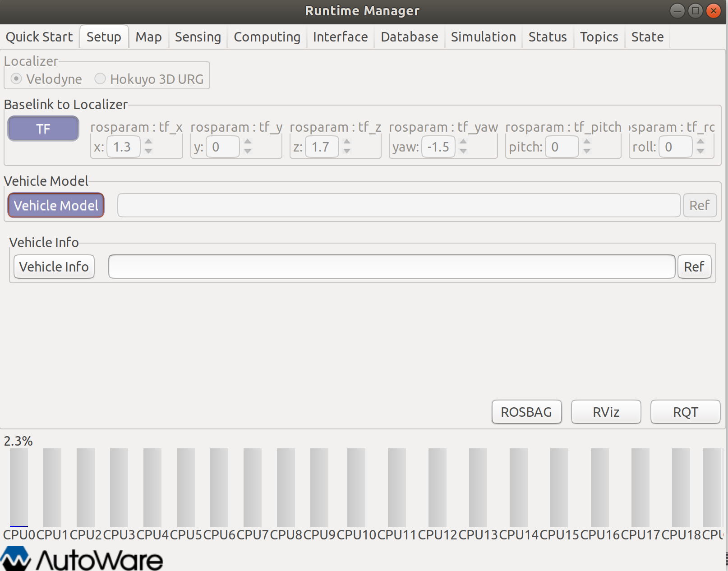Click the Vehicle Info path text field

(x=392, y=267)
